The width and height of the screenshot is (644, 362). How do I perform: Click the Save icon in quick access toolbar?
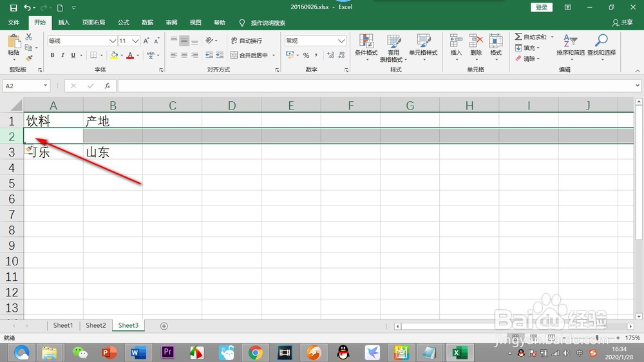pos(13,8)
